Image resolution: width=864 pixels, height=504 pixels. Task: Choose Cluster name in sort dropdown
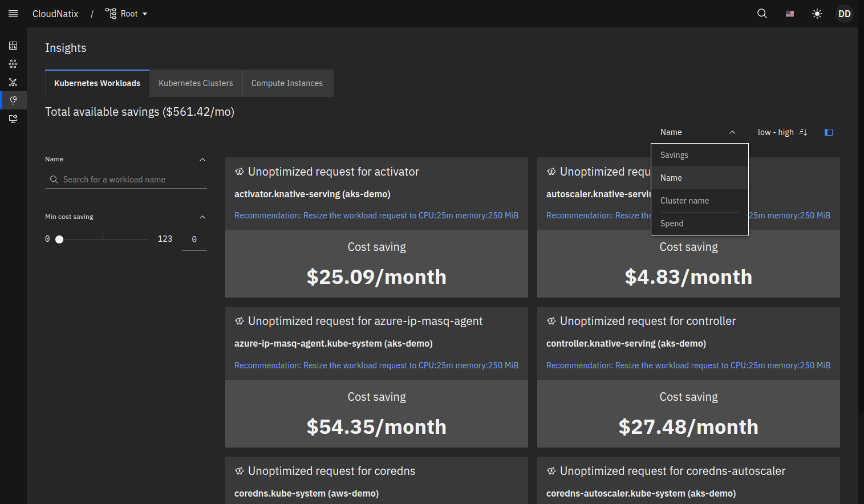coord(684,201)
